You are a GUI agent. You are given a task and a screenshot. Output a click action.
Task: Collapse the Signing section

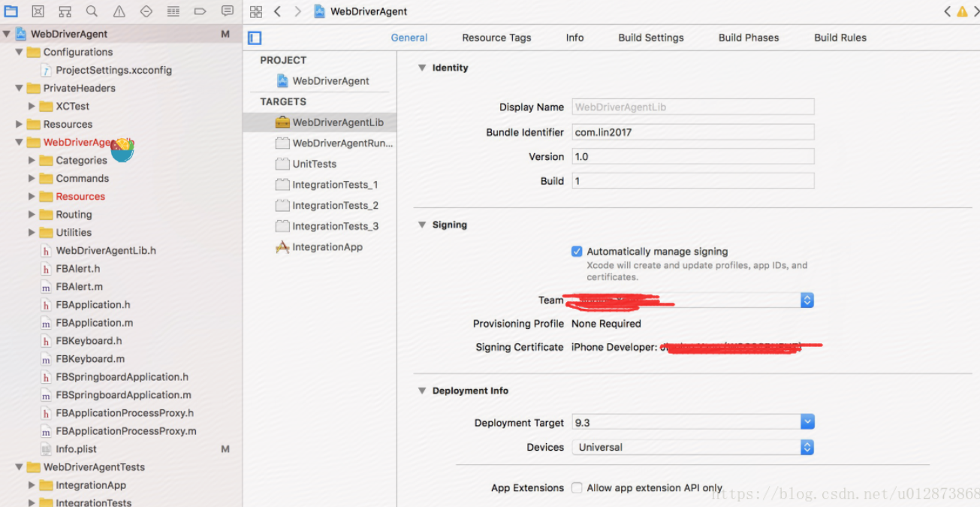(422, 225)
